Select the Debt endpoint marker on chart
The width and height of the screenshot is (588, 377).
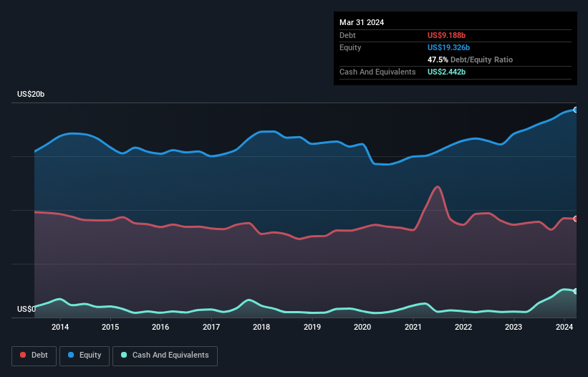(576, 219)
